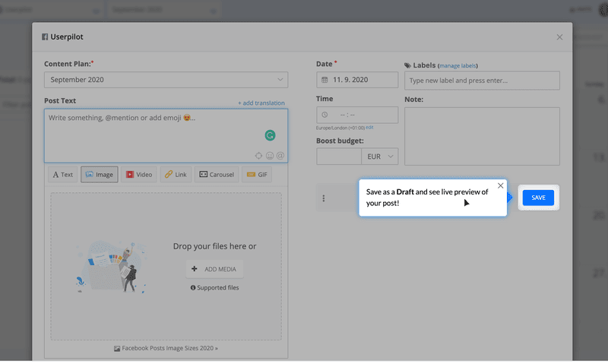Choose the Carousel post type tab
Screen dimensions: 608x364
point(216,175)
